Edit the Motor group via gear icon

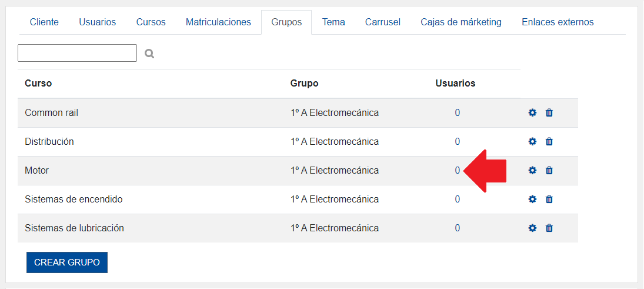click(x=532, y=170)
